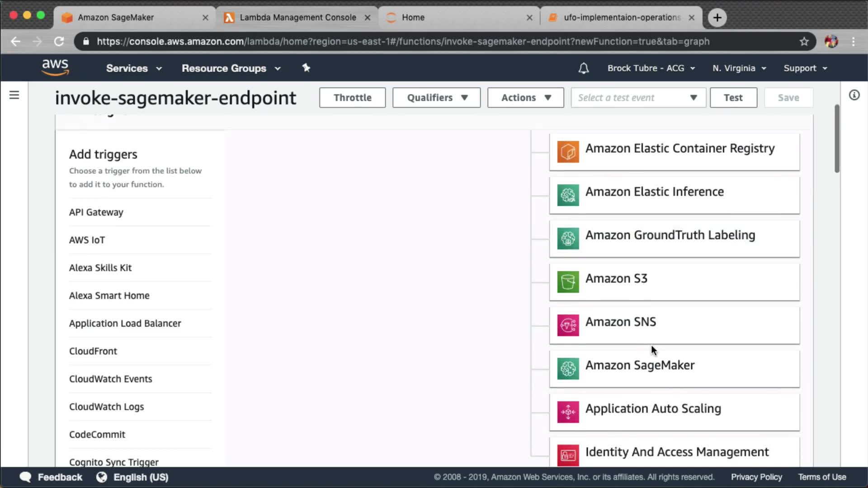
Task: Click the Amazon Elastic Container Registry icon
Action: tap(568, 152)
